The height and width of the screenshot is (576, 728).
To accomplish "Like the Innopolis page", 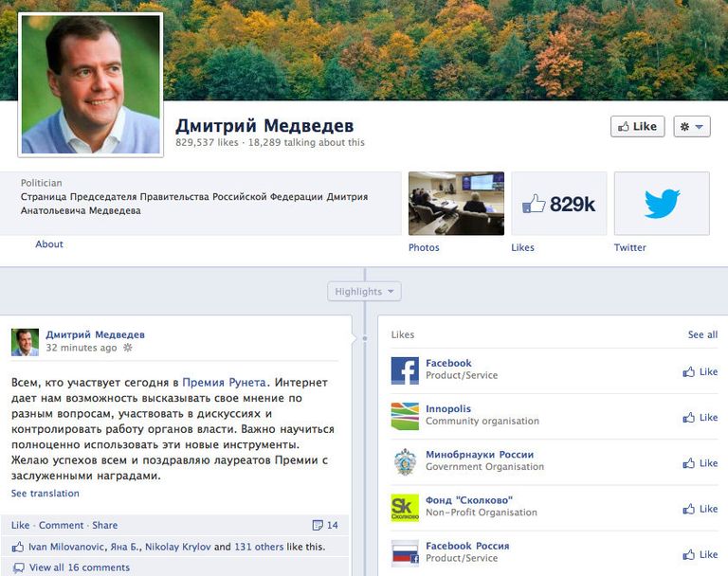I will click(x=701, y=417).
